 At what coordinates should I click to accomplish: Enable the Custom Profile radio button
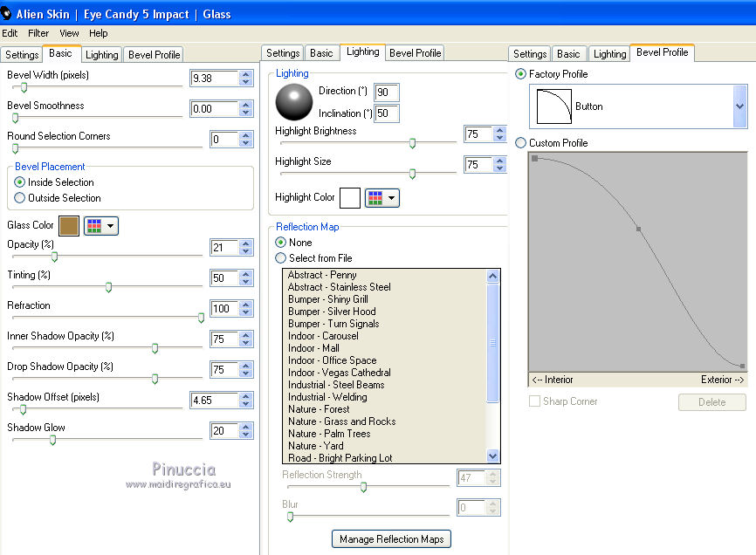click(521, 143)
